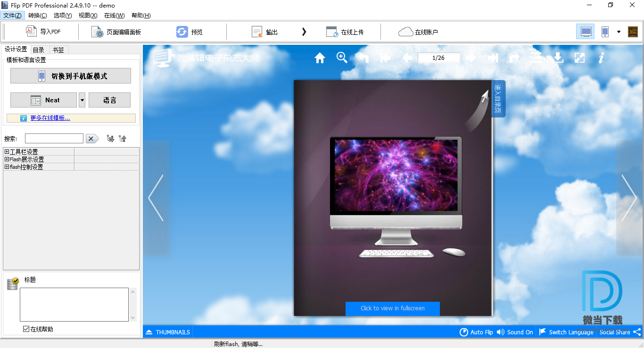Click the page number field 1/26
This screenshot has width=644, height=348.
point(438,58)
